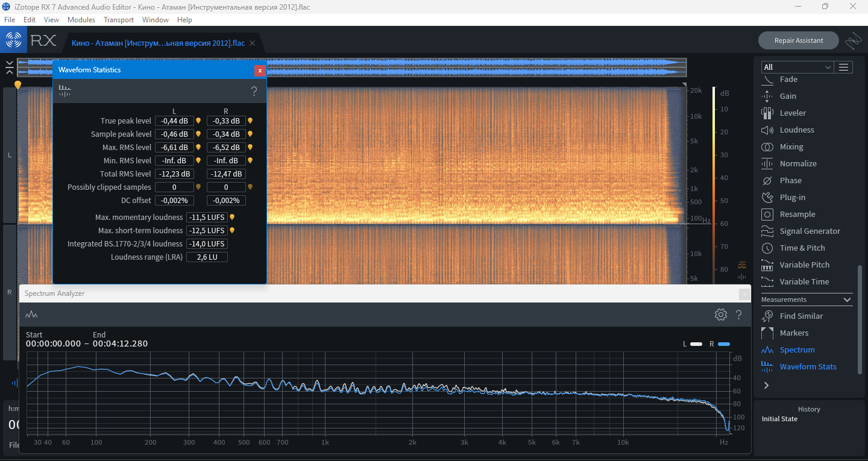Toggle the L channel of the spectrogram

(x=9, y=155)
